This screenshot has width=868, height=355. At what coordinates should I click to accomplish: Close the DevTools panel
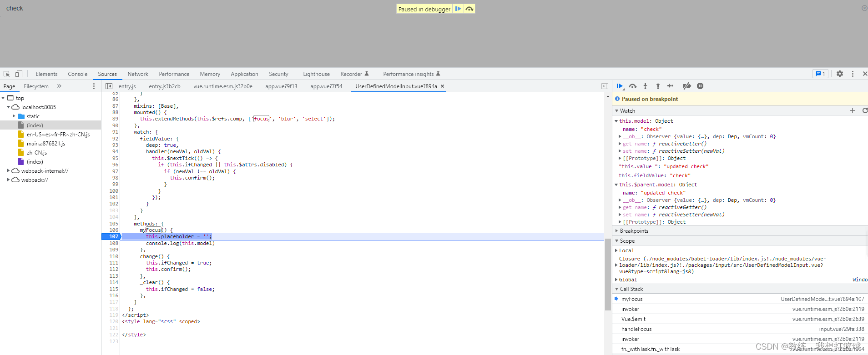[x=865, y=74]
